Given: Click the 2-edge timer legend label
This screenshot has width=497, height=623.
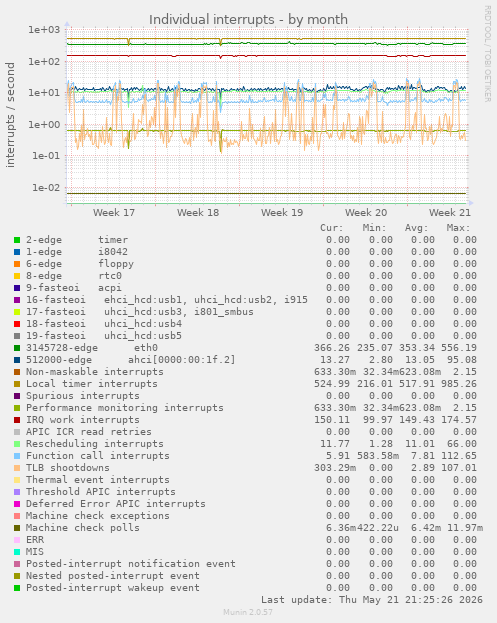Looking at the screenshot, I should pyautogui.click(x=77, y=240).
